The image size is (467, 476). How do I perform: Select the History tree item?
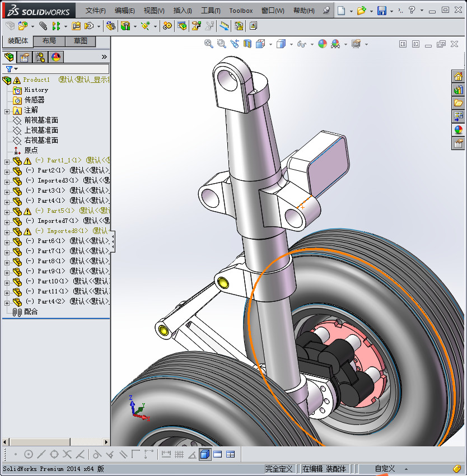point(36,90)
